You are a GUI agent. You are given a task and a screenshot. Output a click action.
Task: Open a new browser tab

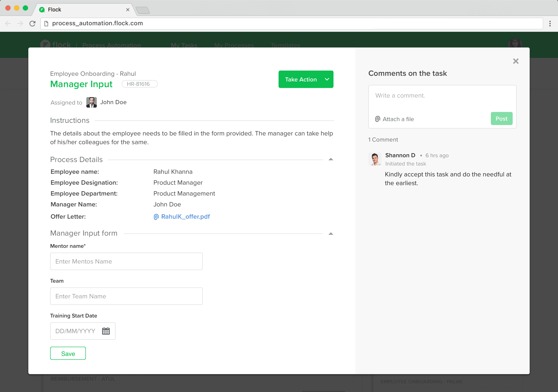(143, 10)
